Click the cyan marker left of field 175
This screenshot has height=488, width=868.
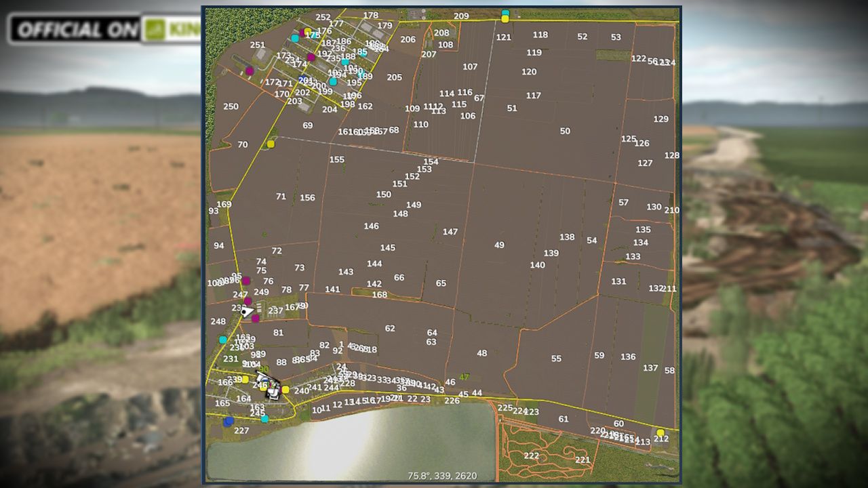click(x=295, y=39)
